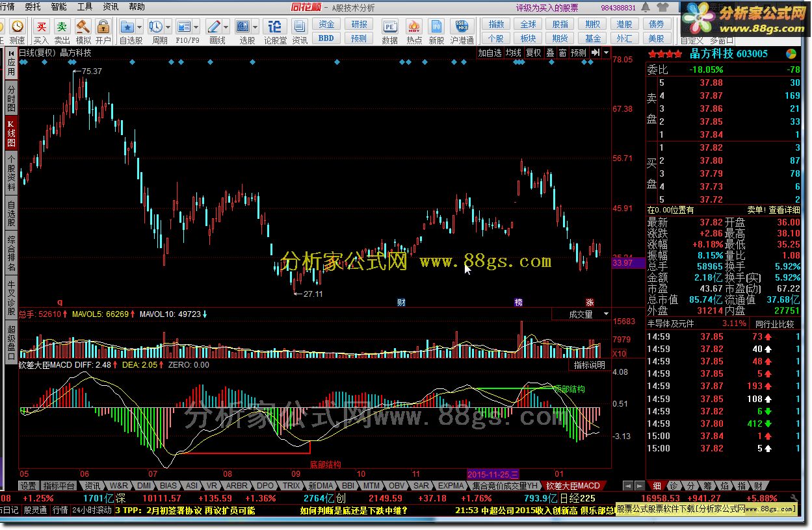Image resolution: width=812 pixels, height=530 pixels.
Task: Click the jump-to-end arrow icon above chart
Action: click(x=595, y=53)
